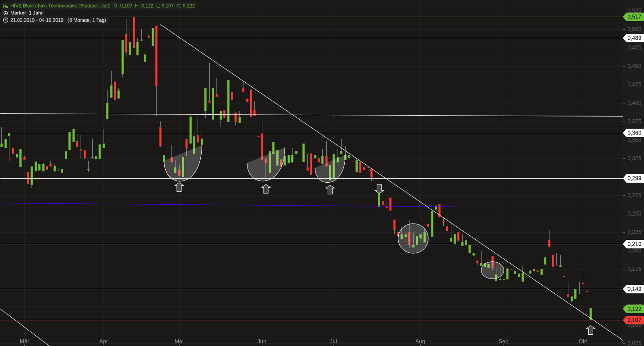The image size is (644, 346).
Task: Click the Marker: 1 Jahr label
Action: [27, 13]
